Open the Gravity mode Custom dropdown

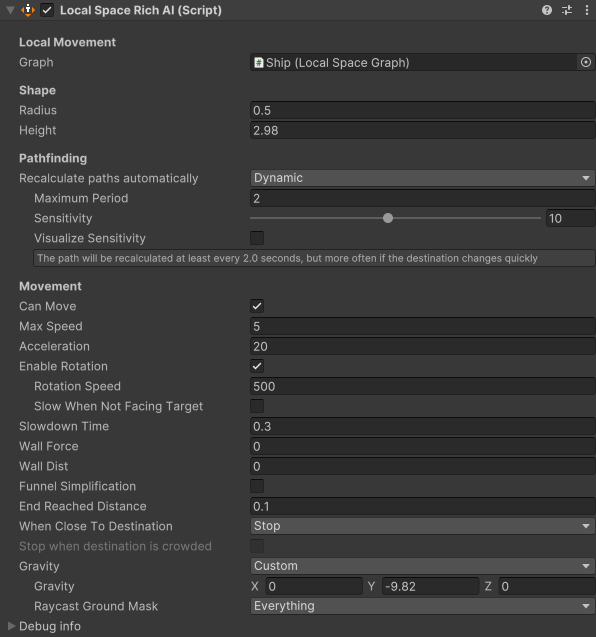(x=423, y=566)
